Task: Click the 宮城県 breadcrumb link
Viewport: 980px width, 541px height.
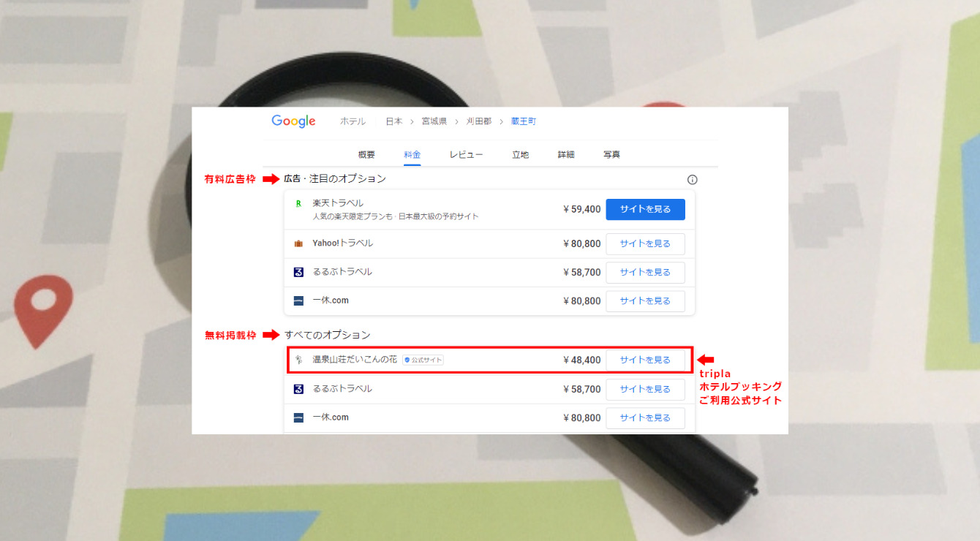Action: (x=434, y=121)
